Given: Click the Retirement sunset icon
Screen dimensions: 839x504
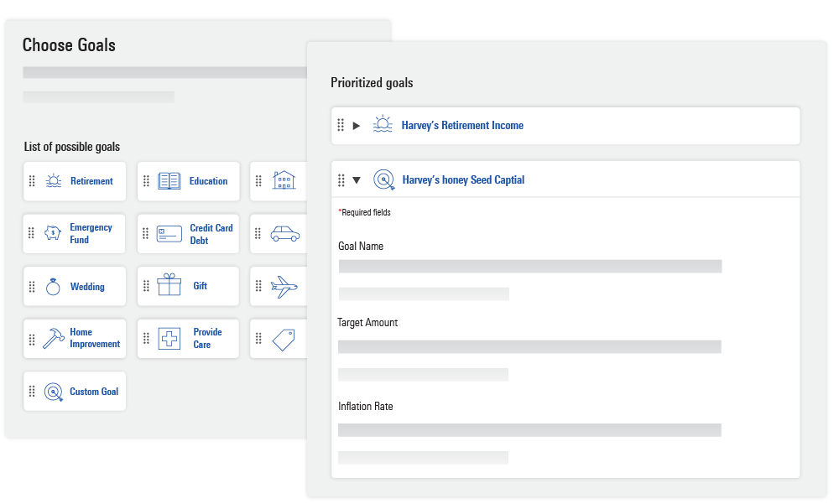Looking at the screenshot, I should (x=54, y=181).
